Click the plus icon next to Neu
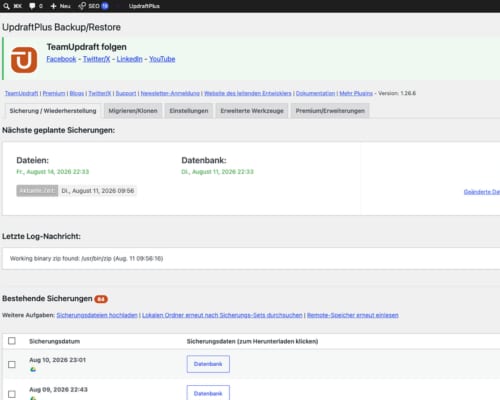 pos(53,6)
